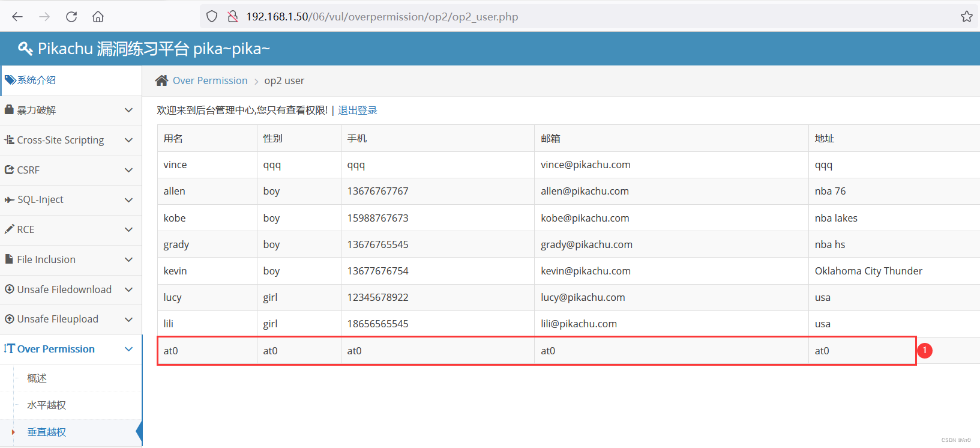The height and width of the screenshot is (448, 980).
Task: Select the 水平越权 submenu item
Action: point(46,405)
